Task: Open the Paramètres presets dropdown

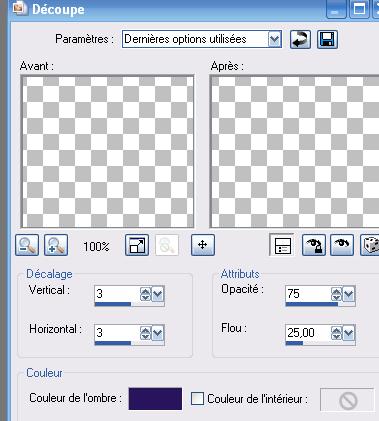Action: [275, 39]
